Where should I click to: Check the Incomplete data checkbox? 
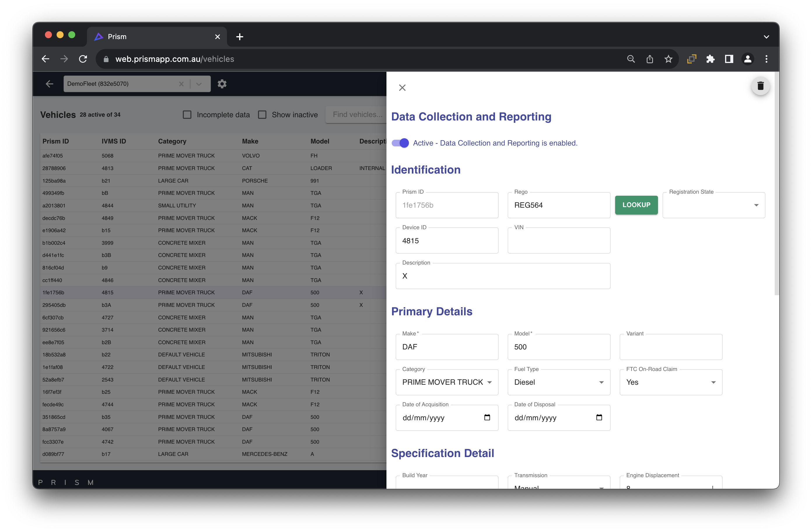coord(187,115)
